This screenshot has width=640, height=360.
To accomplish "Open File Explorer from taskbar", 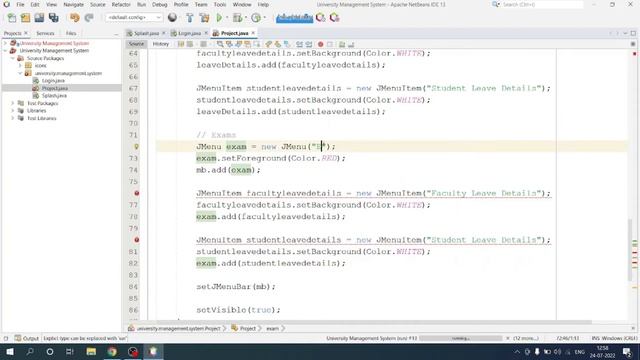I will pos(91,351).
